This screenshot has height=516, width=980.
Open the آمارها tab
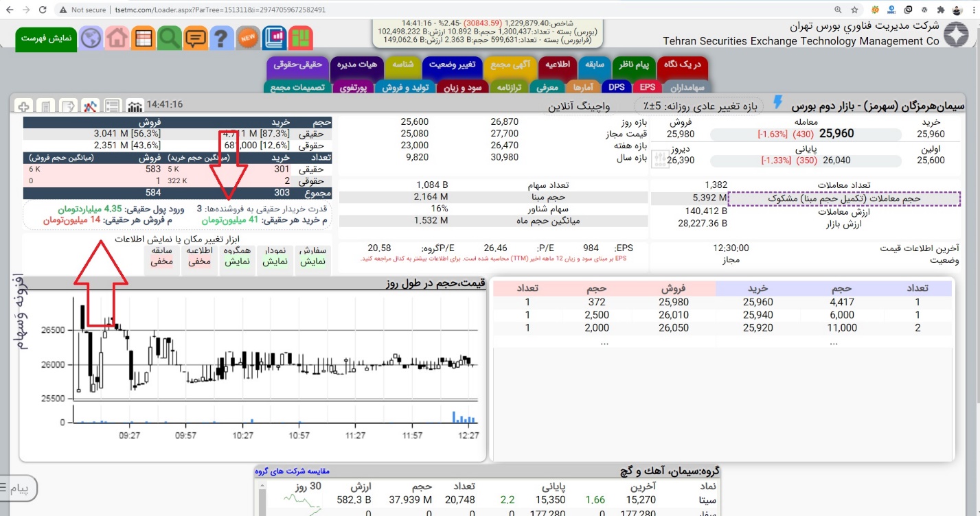coord(583,87)
